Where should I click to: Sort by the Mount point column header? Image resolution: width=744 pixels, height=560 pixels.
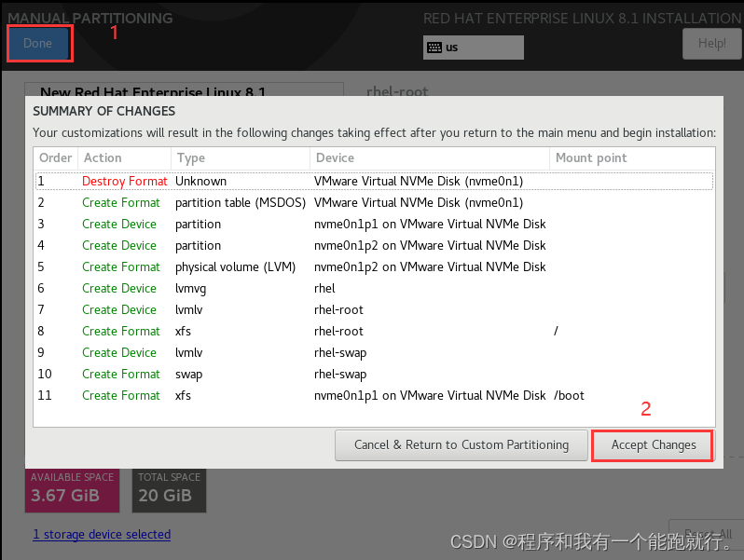[632, 157]
